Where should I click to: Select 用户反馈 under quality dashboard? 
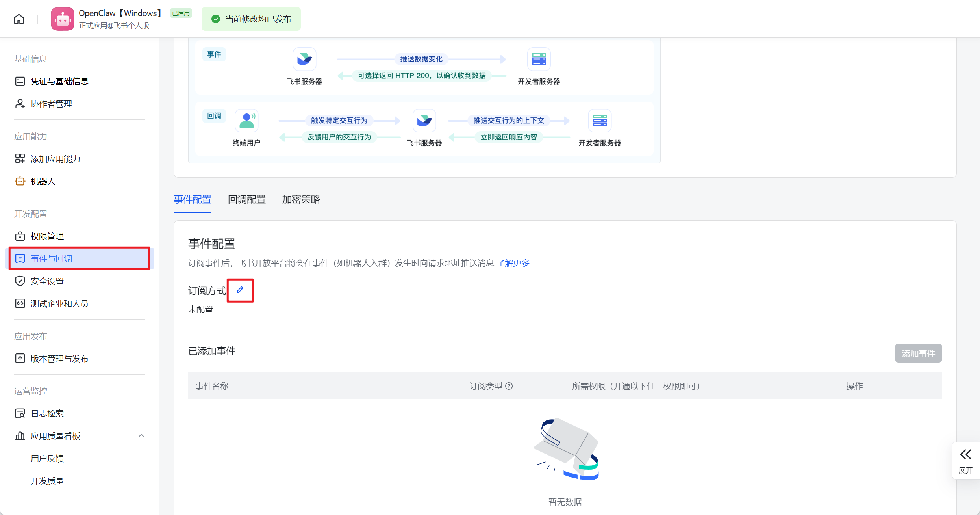coord(47,458)
